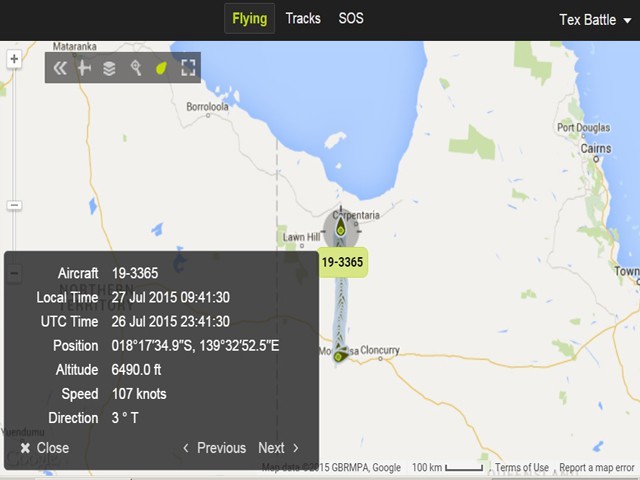640x480 pixels.
Task: Open the Tracks tab
Action: pyautogui.click(x=303, y=18)
